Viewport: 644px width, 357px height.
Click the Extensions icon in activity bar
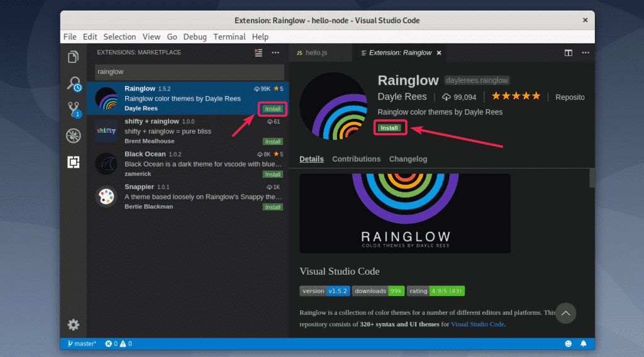[x=74, y=162]
